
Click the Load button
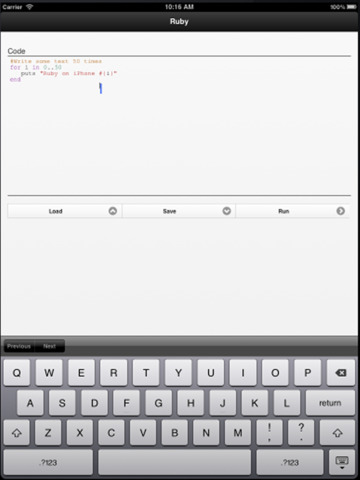tap(65, 211)
